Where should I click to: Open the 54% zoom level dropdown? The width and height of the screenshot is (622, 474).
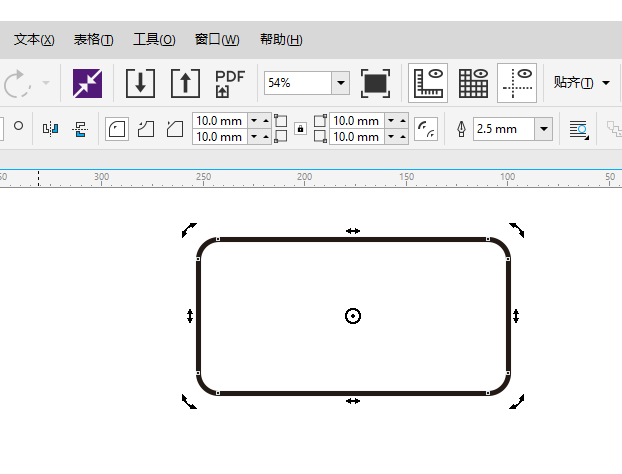(340, 83)
